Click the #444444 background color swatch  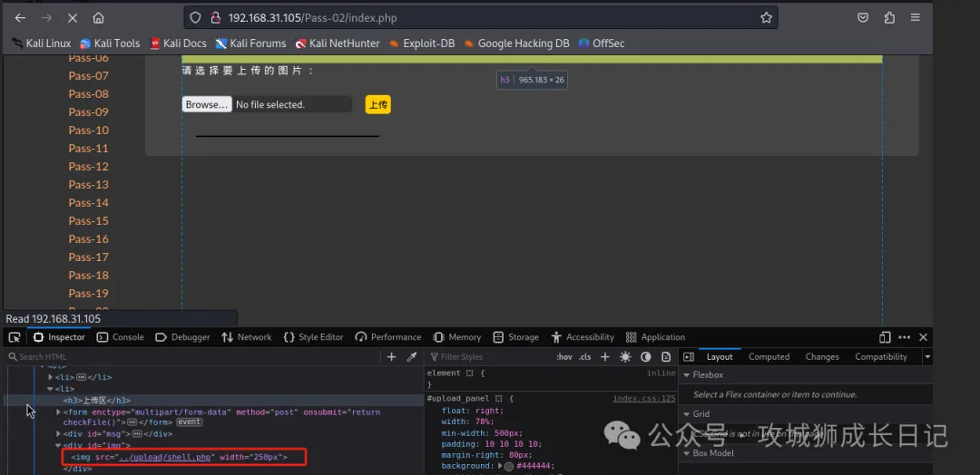click(x=510, y=466)
